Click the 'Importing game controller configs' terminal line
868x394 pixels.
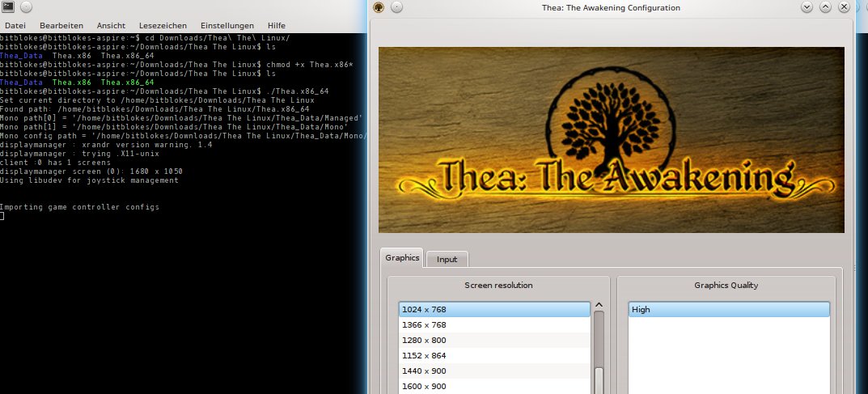point(80,207)
